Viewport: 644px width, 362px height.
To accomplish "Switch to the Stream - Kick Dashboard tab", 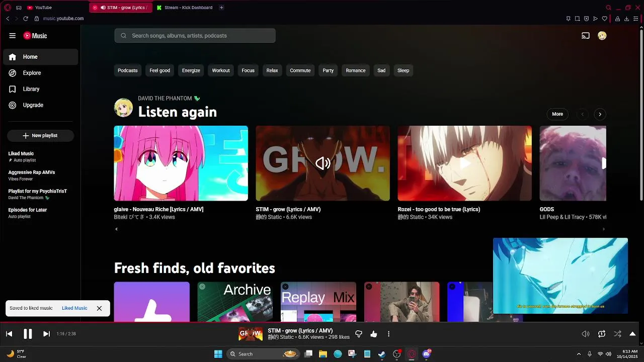I will click(x=185, y=8).
